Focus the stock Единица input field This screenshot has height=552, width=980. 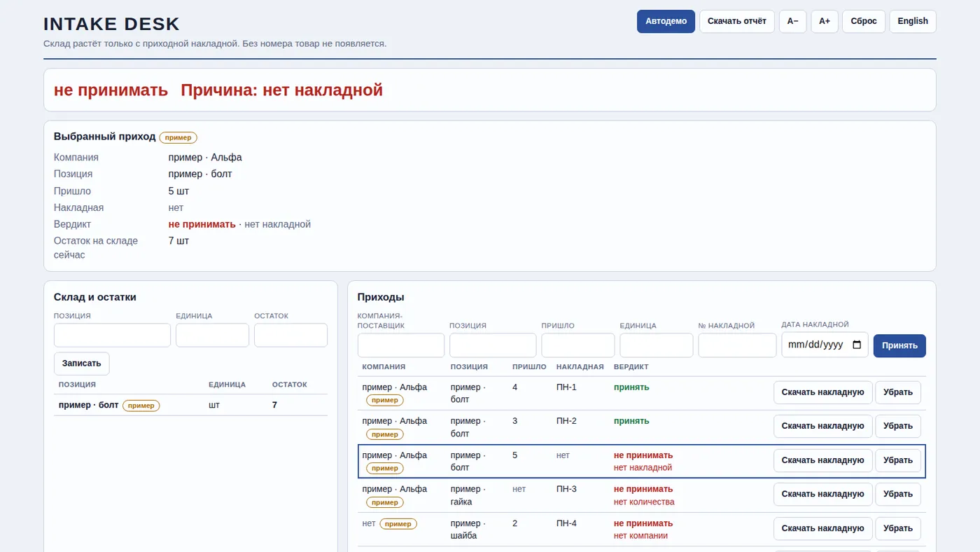(x=212, y=335)
